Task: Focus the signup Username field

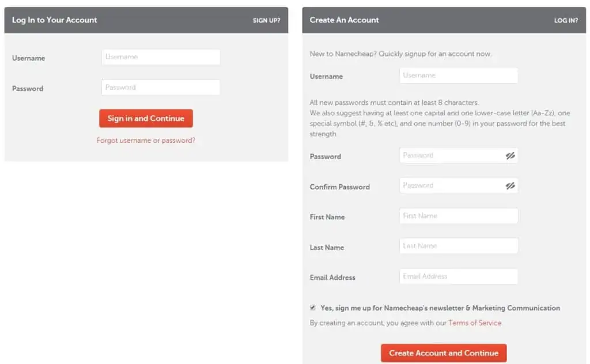Action: pyautogui.click(x=459, y=75)
